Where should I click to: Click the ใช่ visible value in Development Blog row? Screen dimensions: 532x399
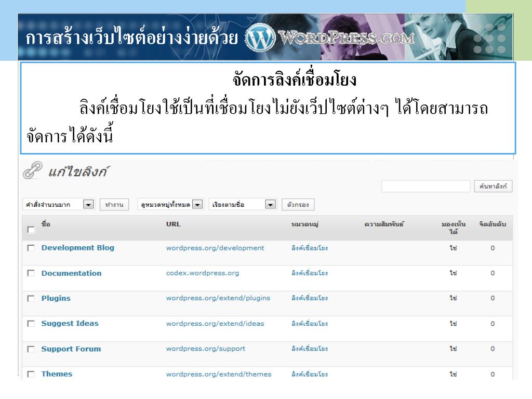point(453,248)
